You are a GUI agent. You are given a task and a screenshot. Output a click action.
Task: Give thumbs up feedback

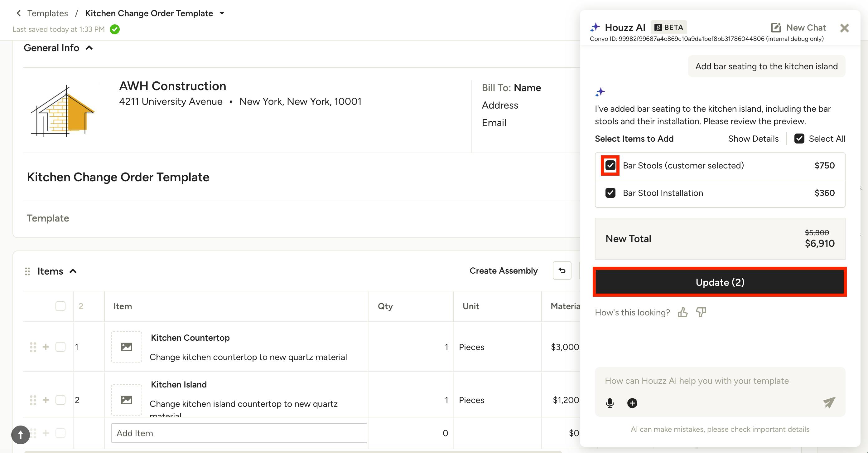click(x=682, y=312)
